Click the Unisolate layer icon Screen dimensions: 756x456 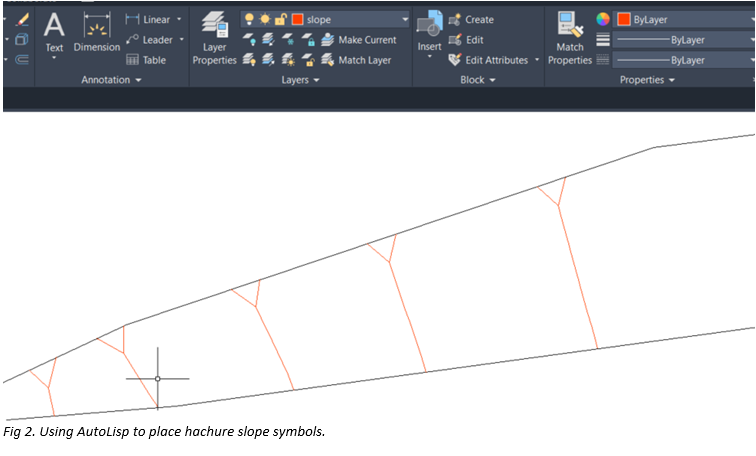(x=268, y=60)
